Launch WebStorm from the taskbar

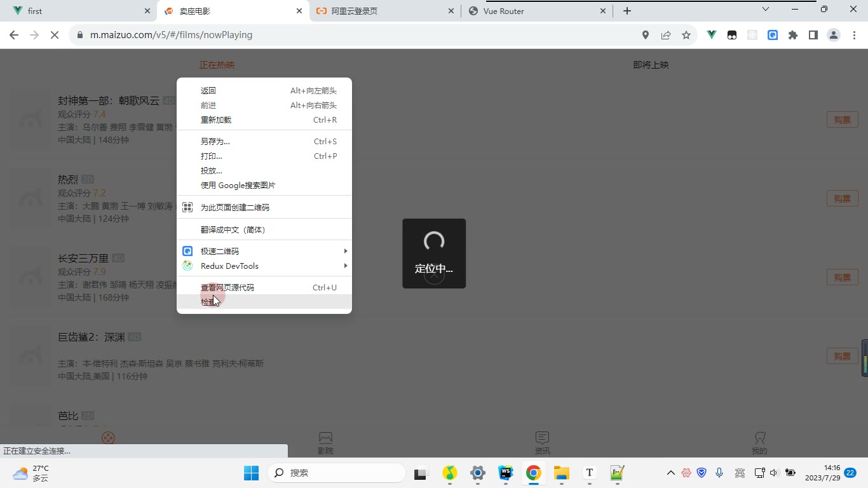click(x=506, y=473)
